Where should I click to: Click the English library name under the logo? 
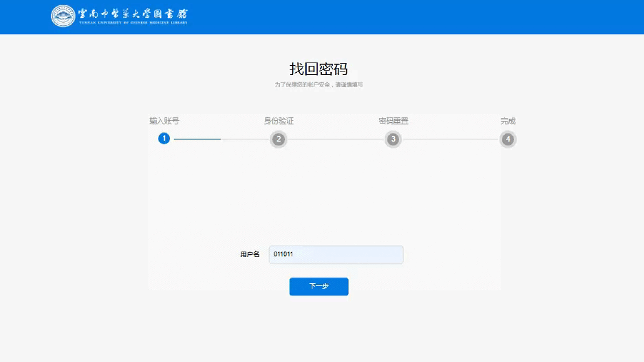tap(133, 23)
